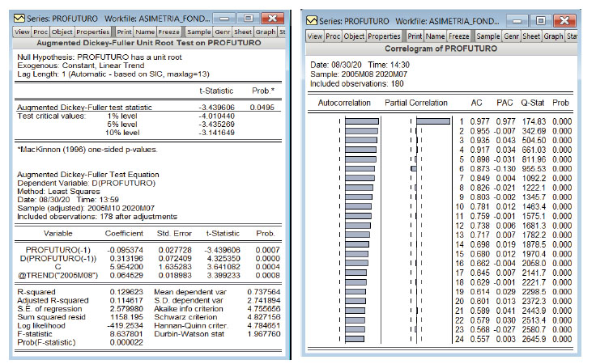Select the ADF probability value 0.0495
This screenshot has height=364, width=596.
[x=262, y=108]
